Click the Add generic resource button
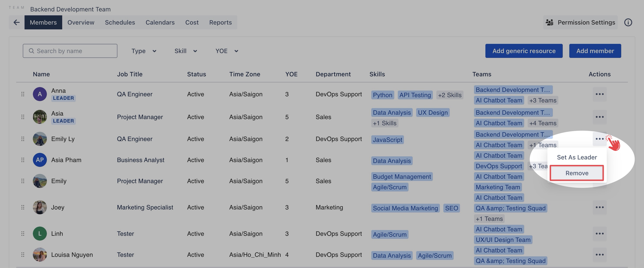 pyautogui.click(x=524, y=51)
